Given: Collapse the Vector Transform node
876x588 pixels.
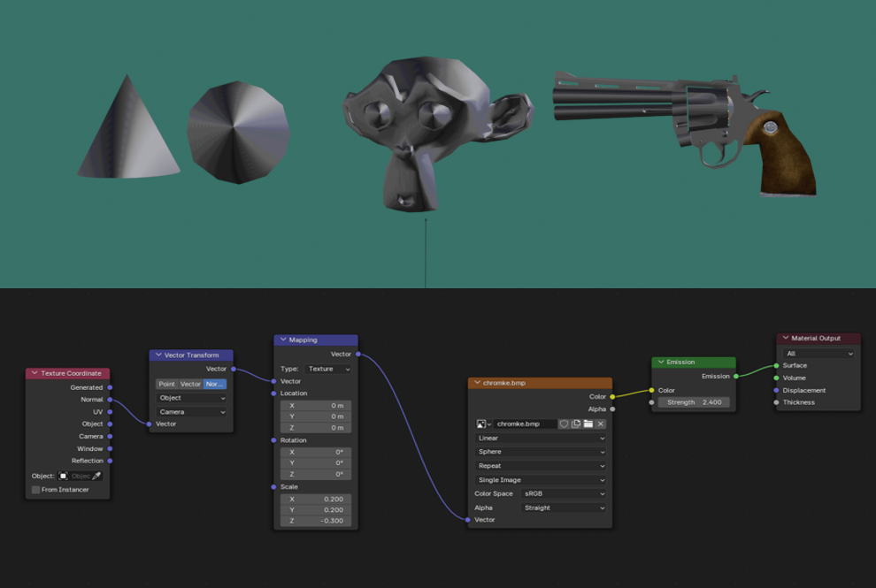Looking at the screenshot, I should pos(158,355).
